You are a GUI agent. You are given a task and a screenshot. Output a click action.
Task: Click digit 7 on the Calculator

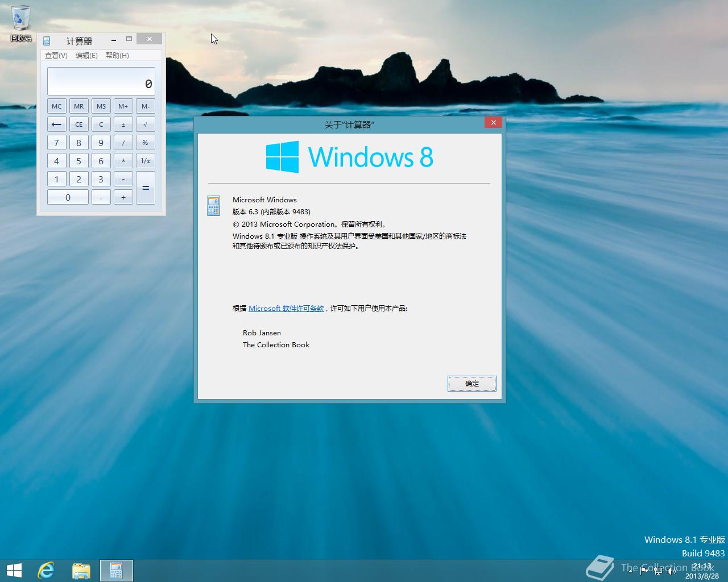57,143
